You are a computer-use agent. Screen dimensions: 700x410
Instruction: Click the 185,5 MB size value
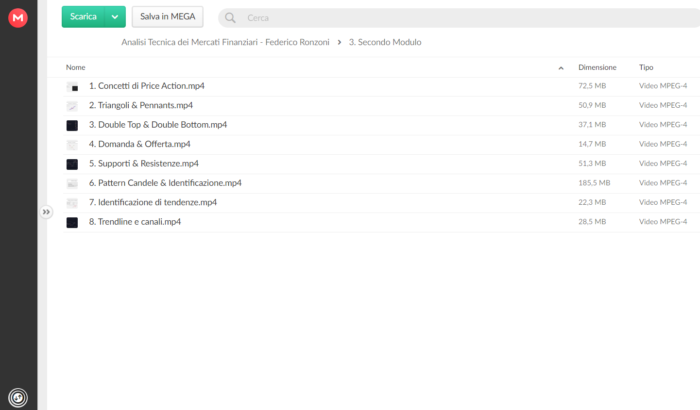pyautogui.click(x=594, y=183)
